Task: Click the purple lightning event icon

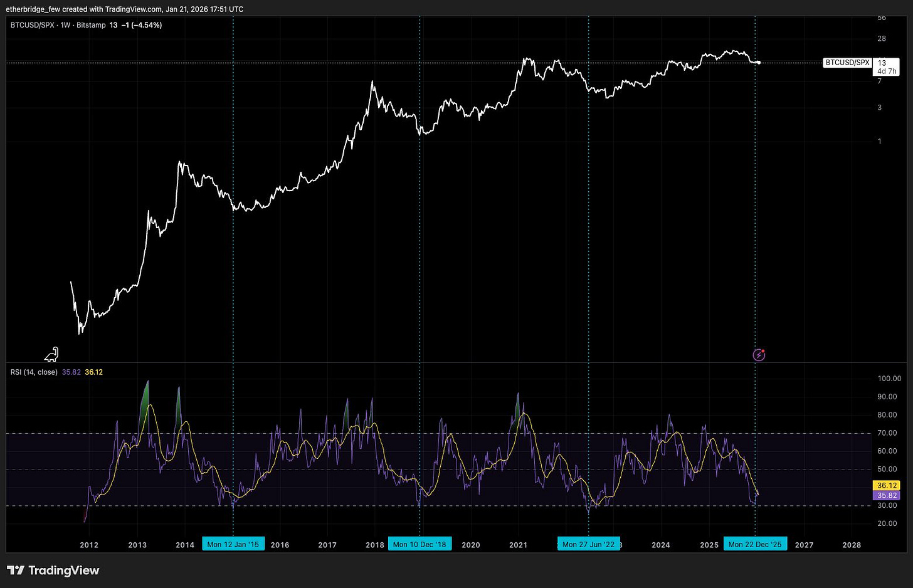Action: click(759, 355)
